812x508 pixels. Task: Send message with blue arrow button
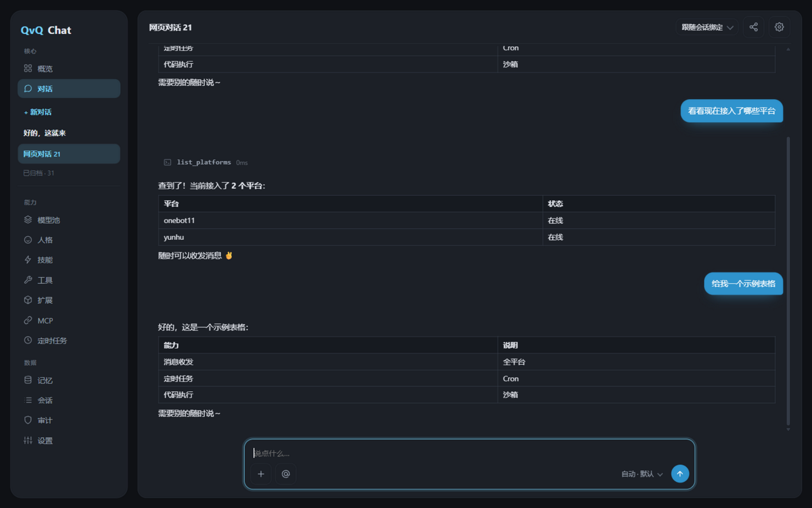coord(680,474)
